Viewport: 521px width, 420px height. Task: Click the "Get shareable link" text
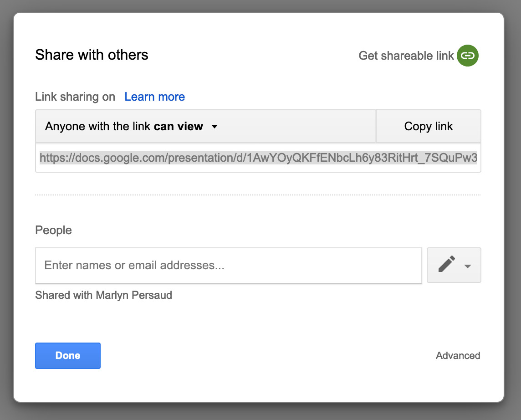coord(406,56)
